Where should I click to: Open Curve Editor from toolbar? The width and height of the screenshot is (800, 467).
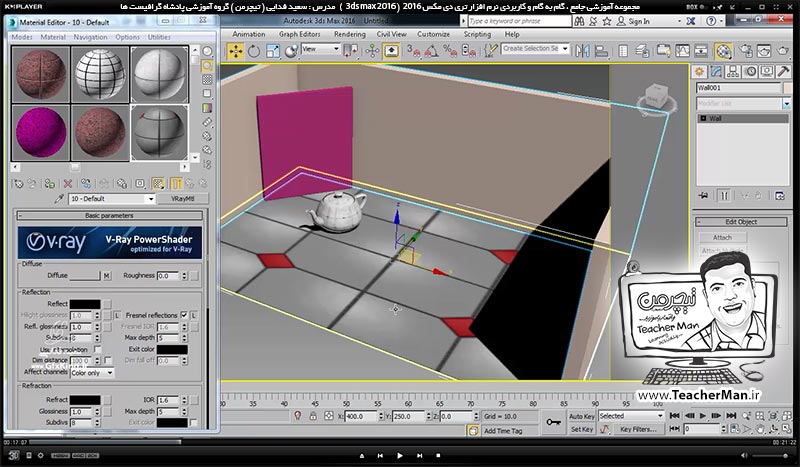tap(682, 51)
